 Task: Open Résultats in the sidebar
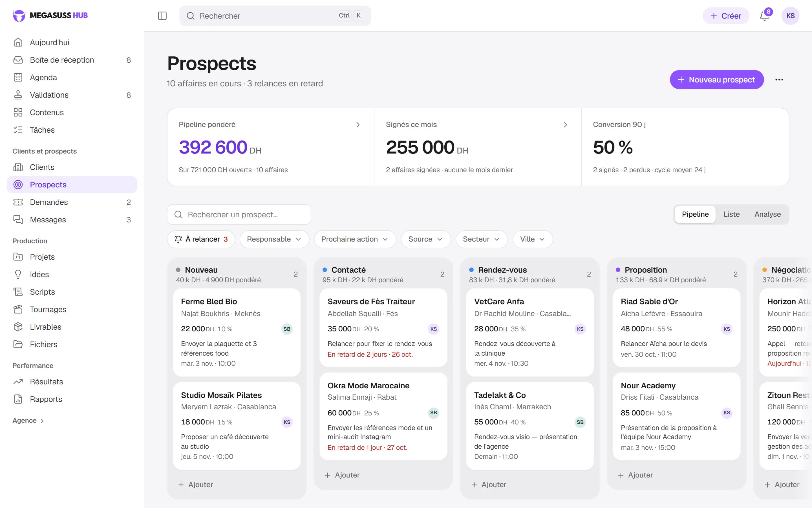click(72, 381)
